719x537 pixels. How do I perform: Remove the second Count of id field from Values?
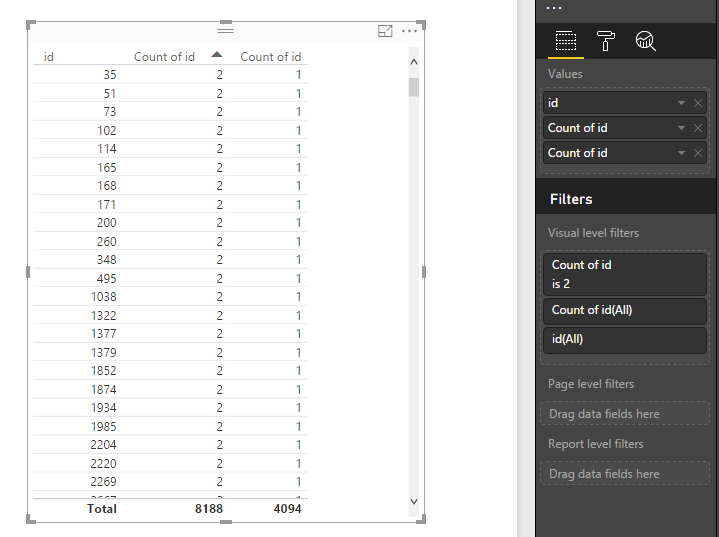698,153
